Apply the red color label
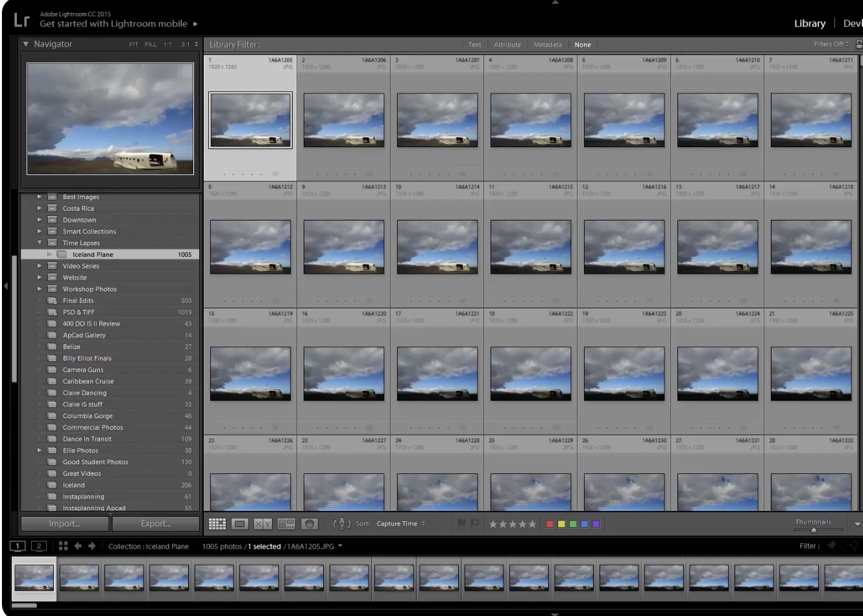Screen dimensions: 863x616 click(x=550, y=524)
